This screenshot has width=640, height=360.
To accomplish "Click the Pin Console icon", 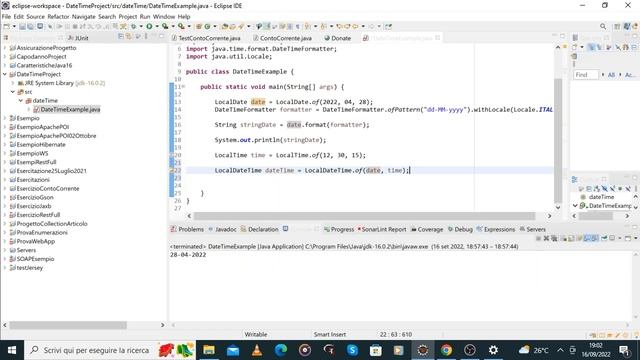I will pos(604,238).
